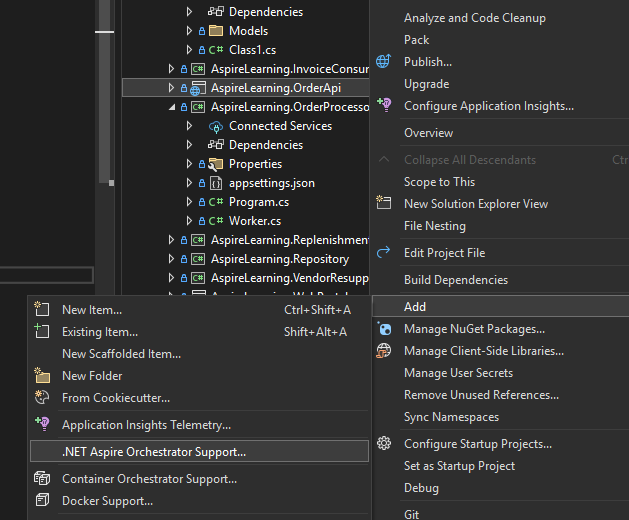The height and width of the screenshot is (520, 629).
Task: Select Manage User Secrets
Action: click(459, 373)
